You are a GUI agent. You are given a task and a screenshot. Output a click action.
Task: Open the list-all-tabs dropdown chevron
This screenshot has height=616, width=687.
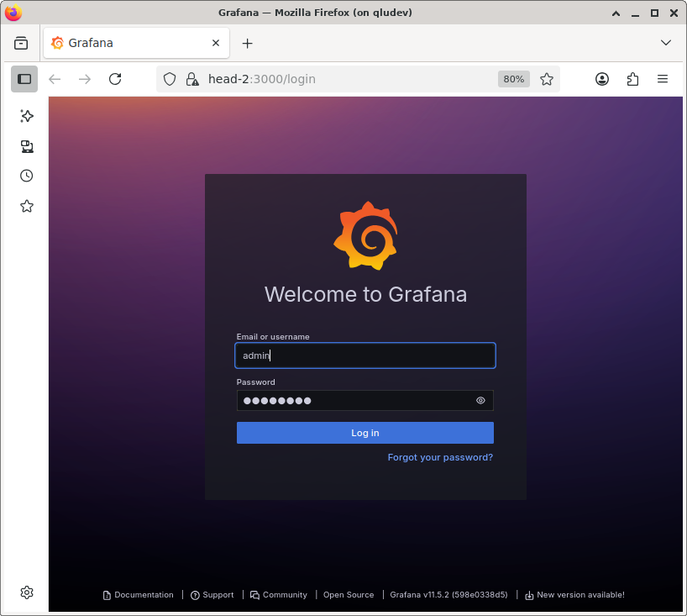[x=666, y=43]
